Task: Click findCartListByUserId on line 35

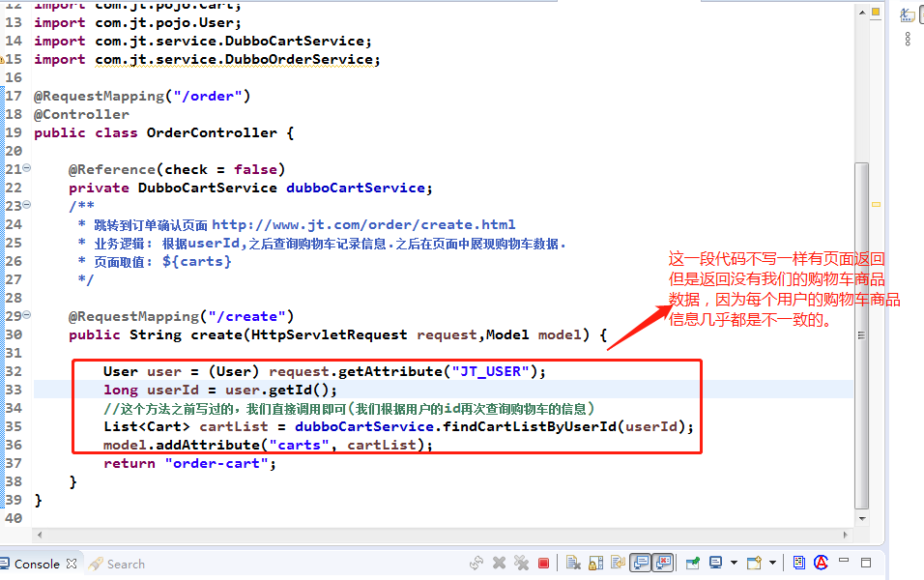Action: (x=530, y=426)
